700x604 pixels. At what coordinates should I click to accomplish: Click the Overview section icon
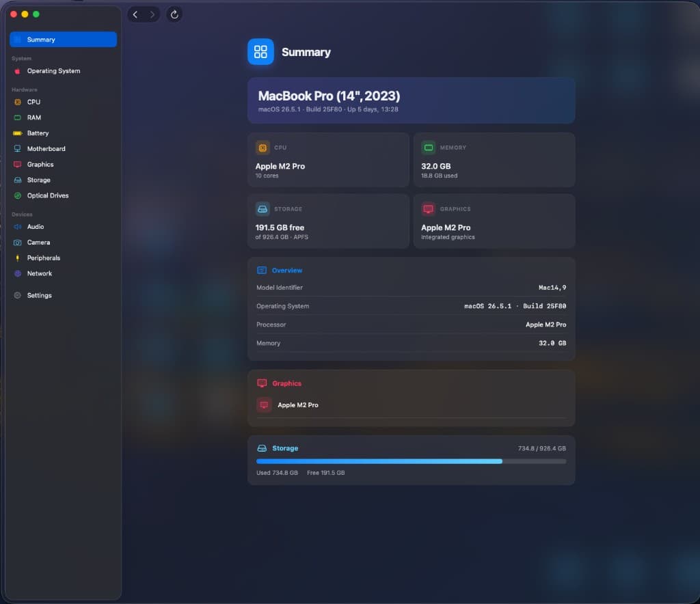click(262, 271)
